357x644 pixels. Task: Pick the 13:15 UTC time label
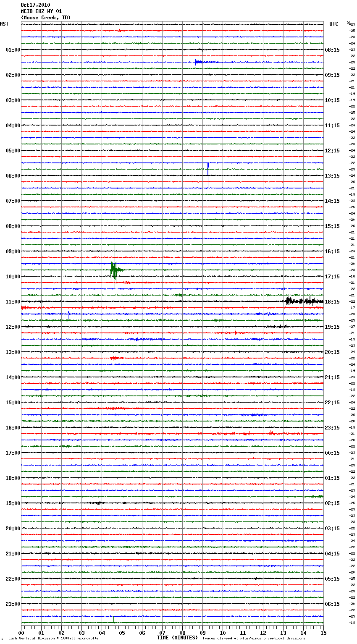click(332, 175)
